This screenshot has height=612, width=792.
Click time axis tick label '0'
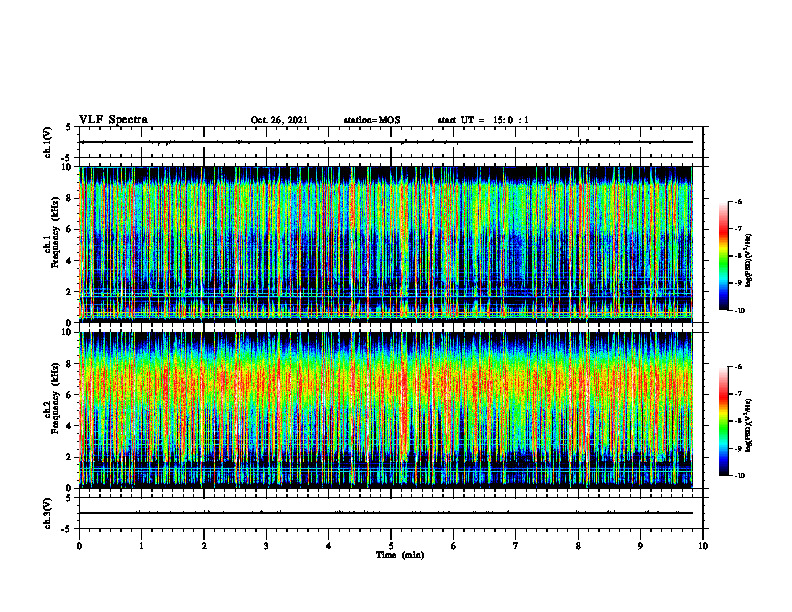79,546
